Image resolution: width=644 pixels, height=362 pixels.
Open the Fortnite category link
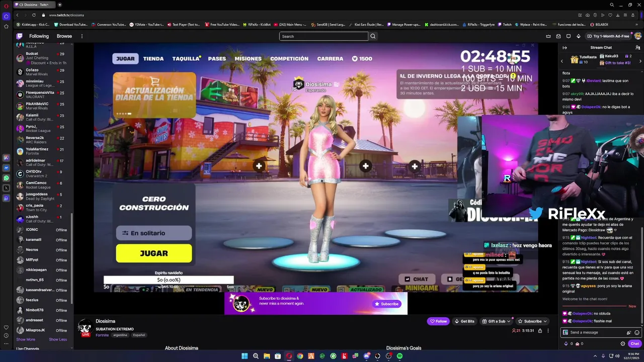pyautogui.click(x=102, y=335)
